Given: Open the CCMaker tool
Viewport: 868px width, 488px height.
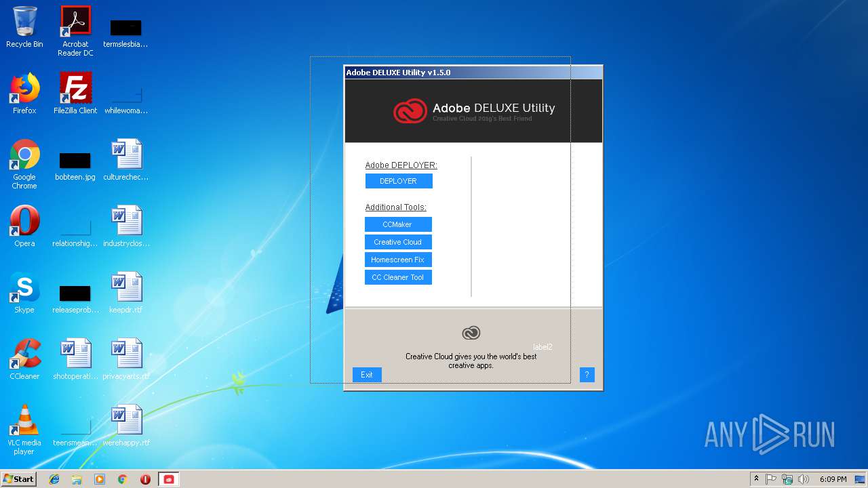Looking at the screenshot, I should pyautogui.click(x=398, y=224).
